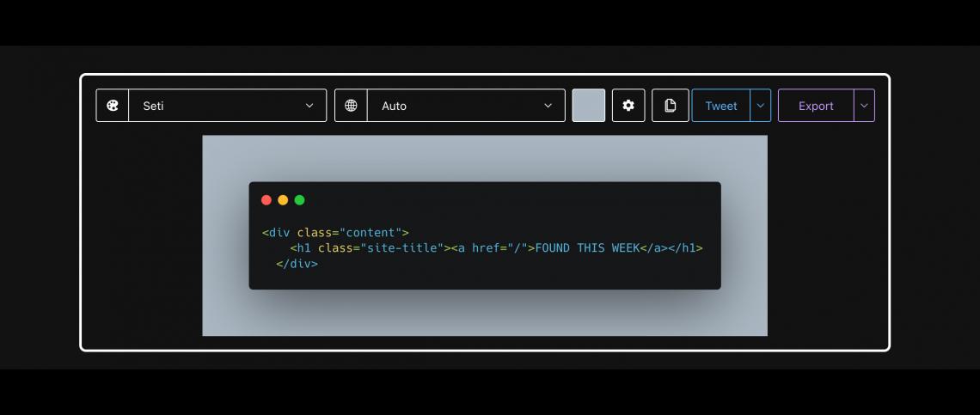Open settings via the gear icon
980x415 pixels.
pyautogui.click(x=628, y=106)
